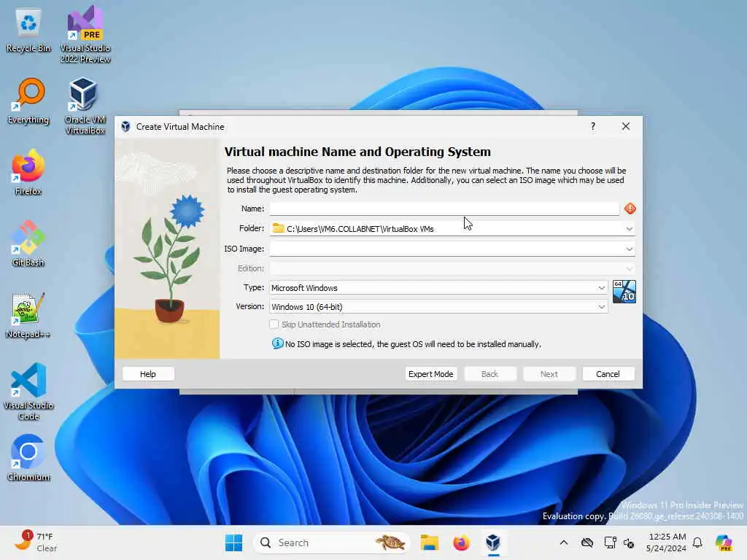Screen dimensions: 747x560
Task: Click the turtle search highlight icon
Action: tap(390, 542)
